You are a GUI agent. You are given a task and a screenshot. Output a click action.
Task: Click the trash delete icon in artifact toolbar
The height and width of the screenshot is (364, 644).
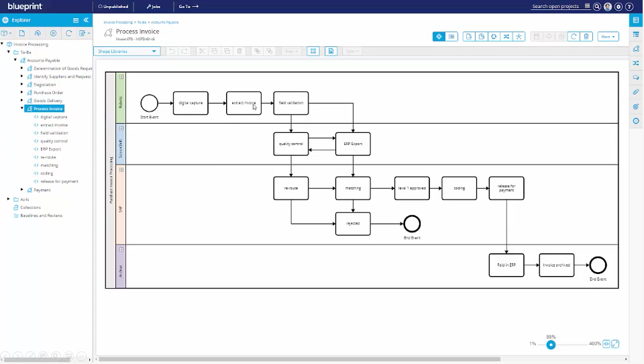[x=587, y=37]
